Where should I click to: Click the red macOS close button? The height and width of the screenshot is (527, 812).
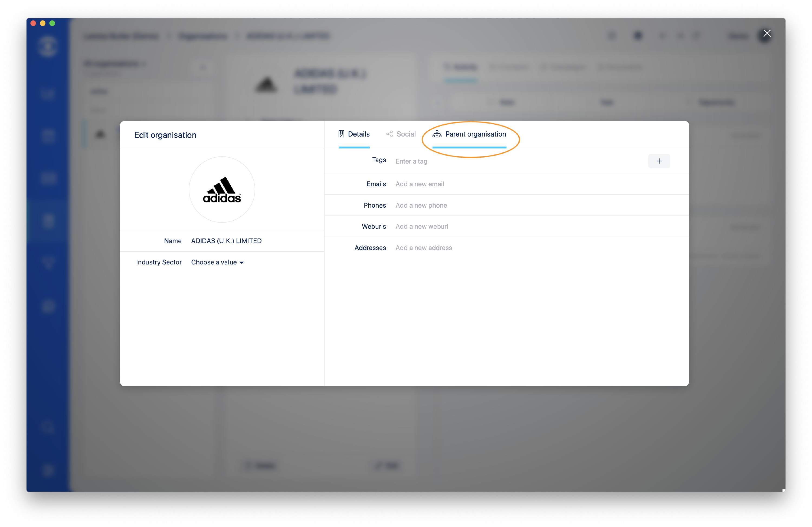tap(33, 23)
